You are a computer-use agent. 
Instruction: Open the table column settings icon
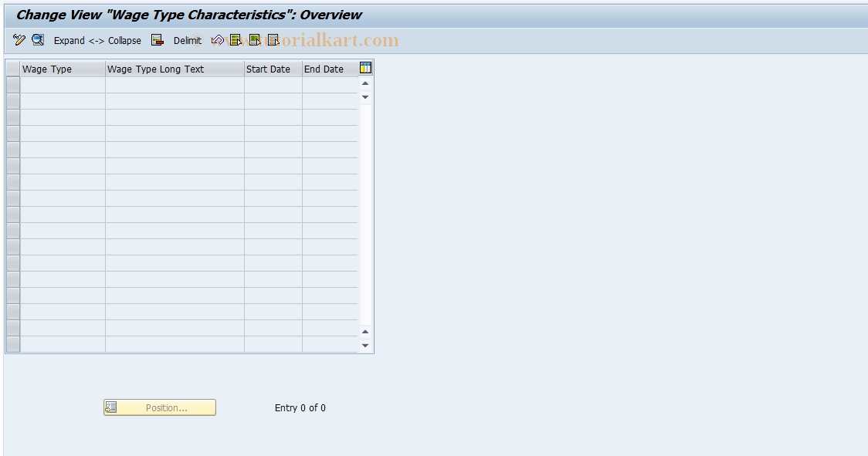365,68
